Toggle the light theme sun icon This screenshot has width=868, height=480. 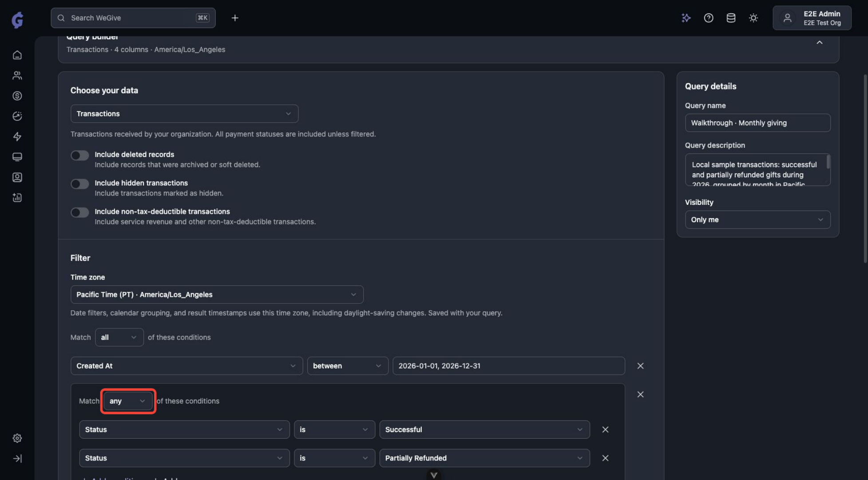tap(753, 18)
